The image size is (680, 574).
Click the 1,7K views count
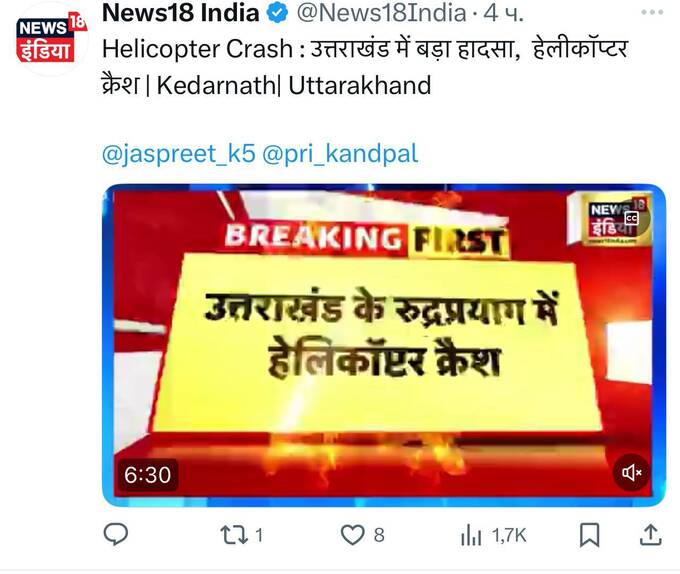(509, 536)
